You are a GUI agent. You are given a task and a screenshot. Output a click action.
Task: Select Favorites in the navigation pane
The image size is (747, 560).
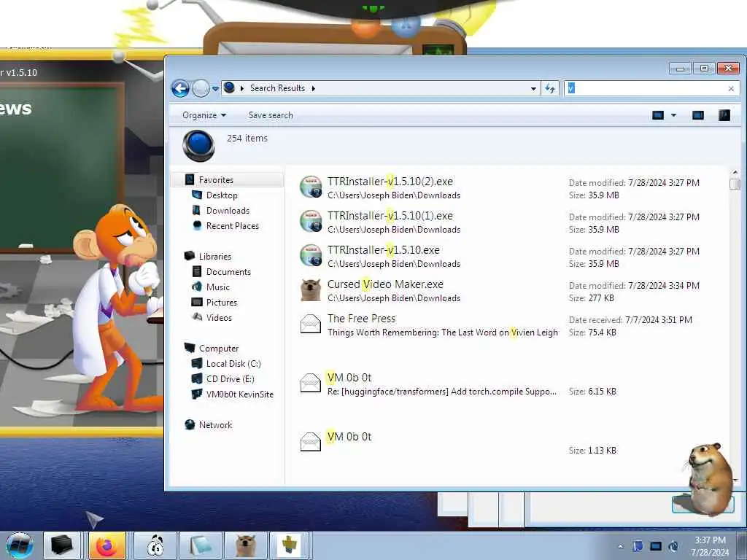[x=216, y=180]
